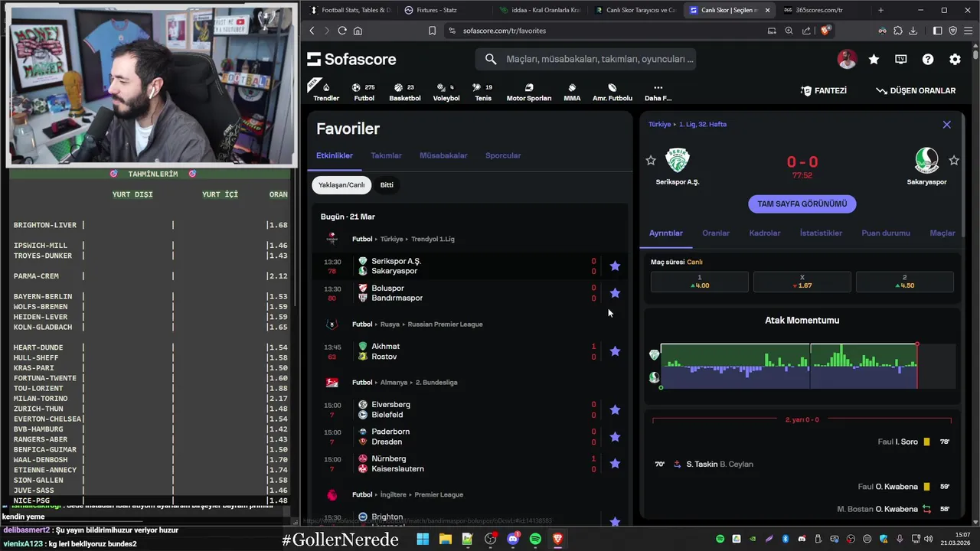
Task: Select the draw odds 1.67
Action: pyautogui.click(x=802, y=282)
